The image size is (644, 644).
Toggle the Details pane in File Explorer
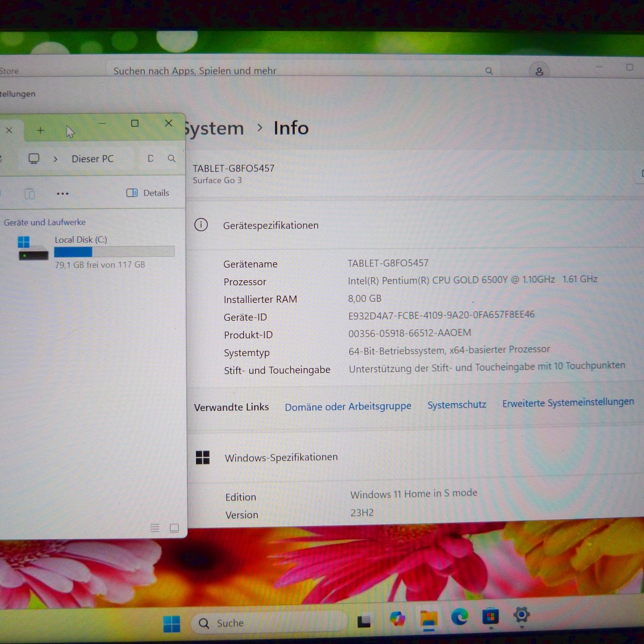pyautogui.click(x=148, y=193)
